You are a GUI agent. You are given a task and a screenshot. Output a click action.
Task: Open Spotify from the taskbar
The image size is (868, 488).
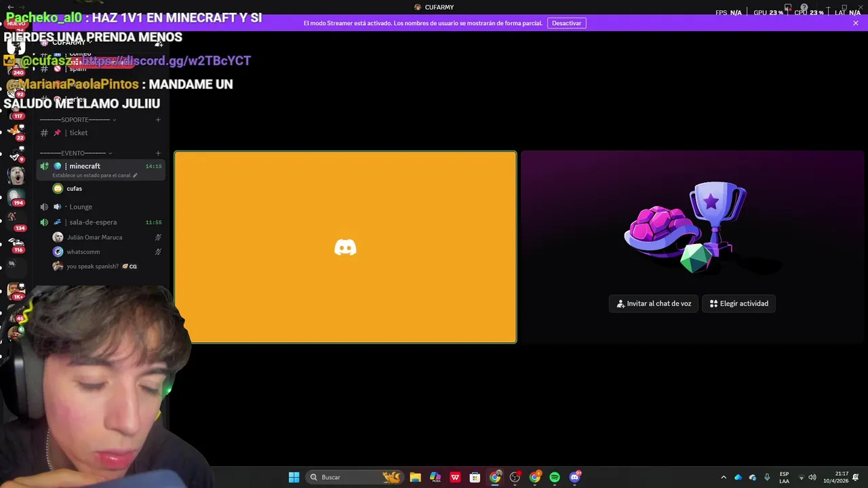(555, 477)
